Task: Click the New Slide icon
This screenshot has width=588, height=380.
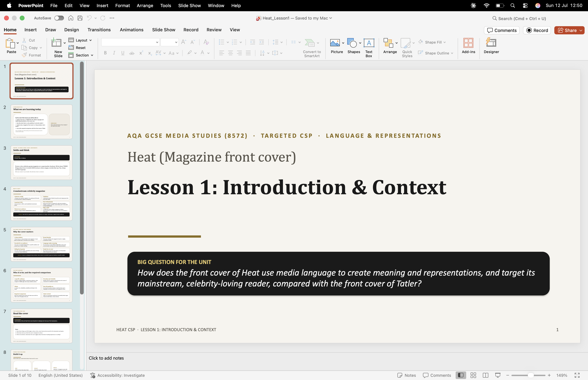Action: [x=56, y=43]
